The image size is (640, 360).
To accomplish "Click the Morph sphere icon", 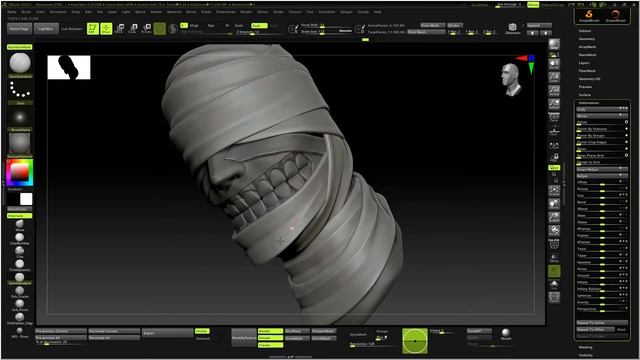I will pos(506,334).
